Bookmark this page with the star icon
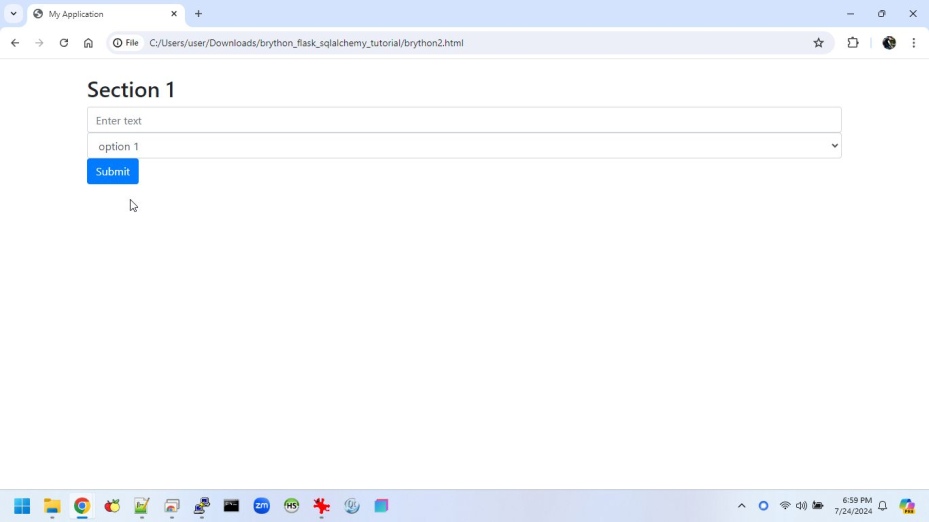 click(818, 43)
